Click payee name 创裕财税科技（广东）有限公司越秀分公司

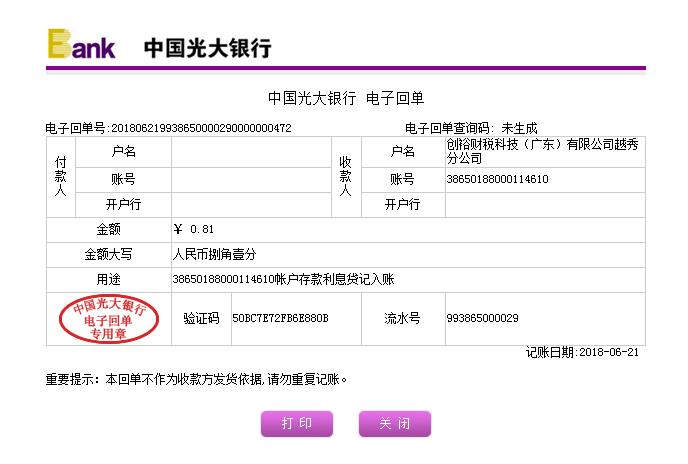click(542, 151)
